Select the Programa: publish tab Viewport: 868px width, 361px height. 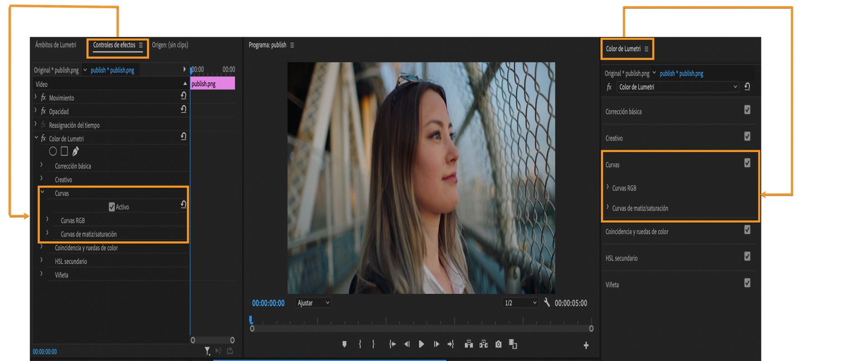coord(267,45)
